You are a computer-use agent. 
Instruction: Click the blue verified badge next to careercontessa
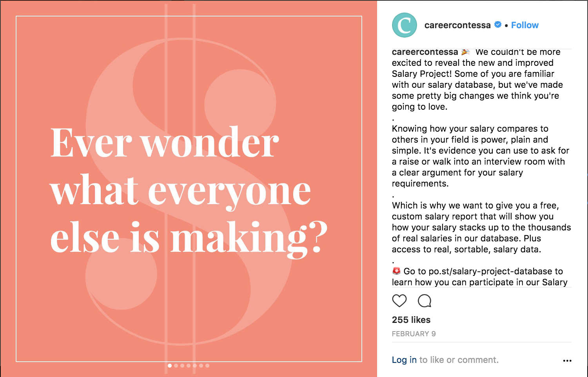click(497, 24)
